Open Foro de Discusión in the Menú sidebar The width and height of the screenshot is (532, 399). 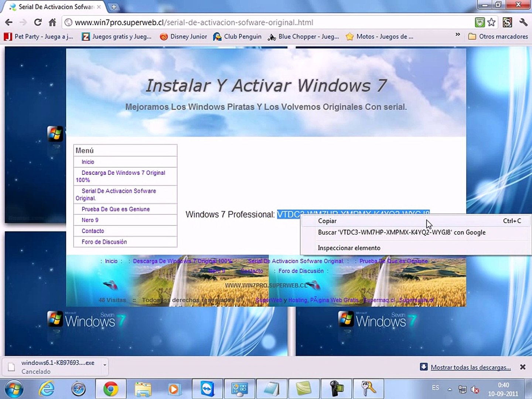click(x=104, y=242)
